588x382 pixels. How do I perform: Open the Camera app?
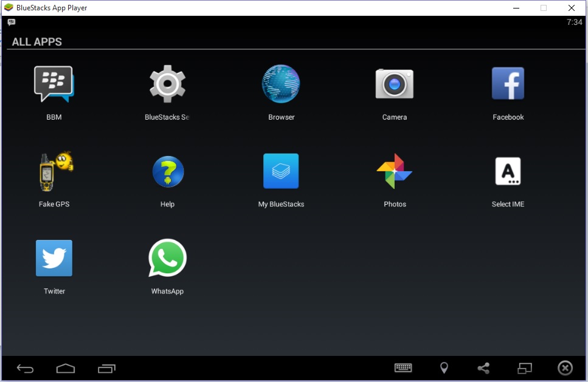[395, 84]
